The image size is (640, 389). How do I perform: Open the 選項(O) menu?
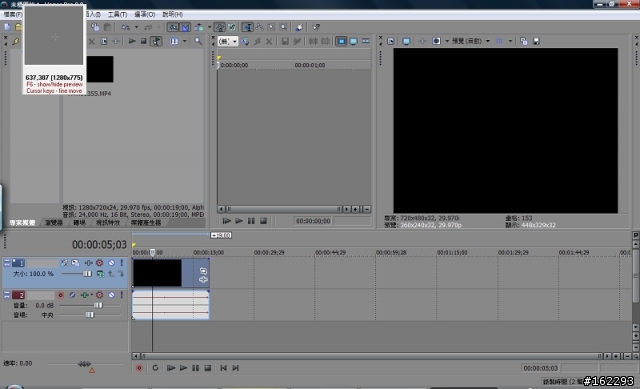coord(144,14)
